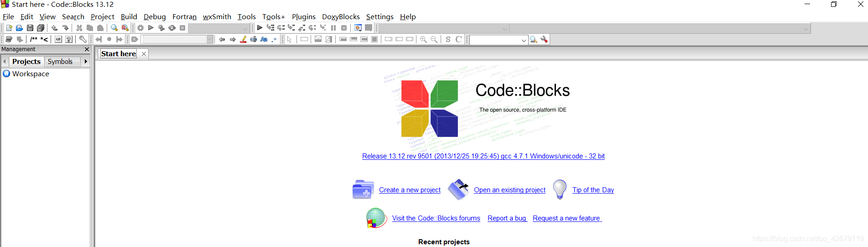The image size is (868, 247).
Task: Click the Zoom out magnifier icon
Action: 434,39
